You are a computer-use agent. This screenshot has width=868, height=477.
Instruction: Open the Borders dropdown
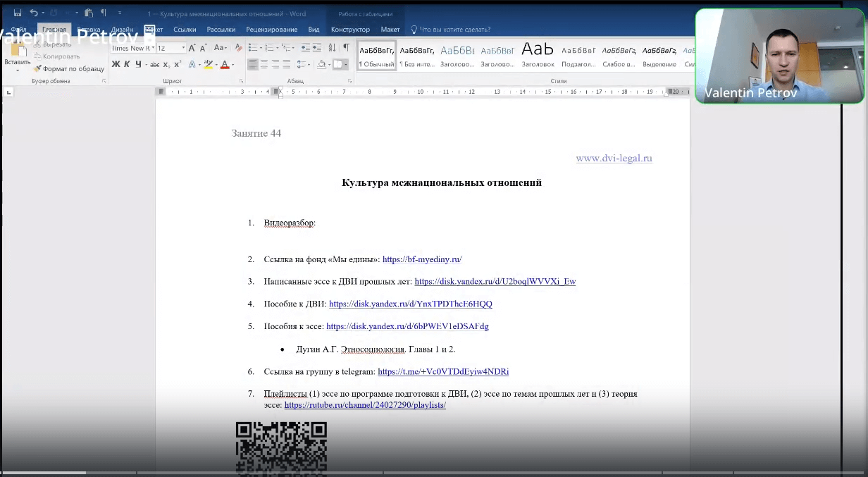click(345, 64)
